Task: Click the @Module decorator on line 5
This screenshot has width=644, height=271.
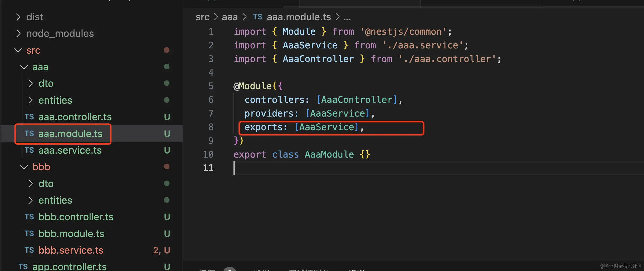Action: (252, 86)
